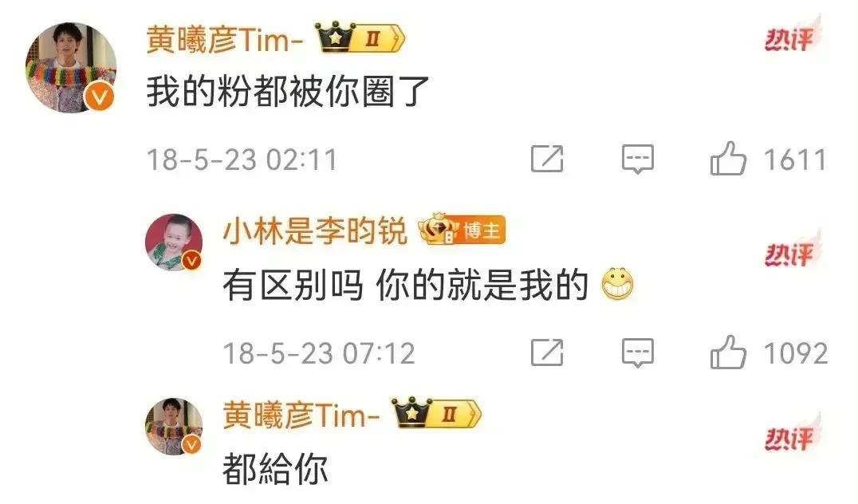Open username 小林是李昀锐
858x504 pixels.
click(x=315, y=230)
